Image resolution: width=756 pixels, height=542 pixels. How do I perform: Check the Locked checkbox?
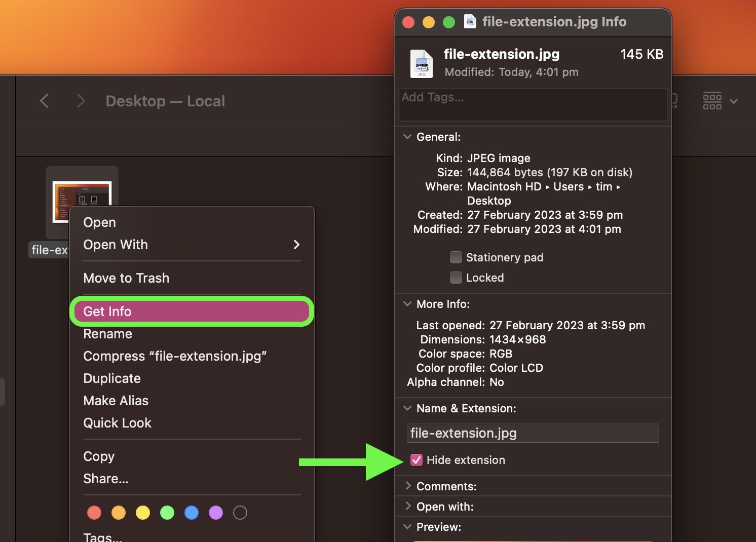pyautogui.click(x=456, y=277)
